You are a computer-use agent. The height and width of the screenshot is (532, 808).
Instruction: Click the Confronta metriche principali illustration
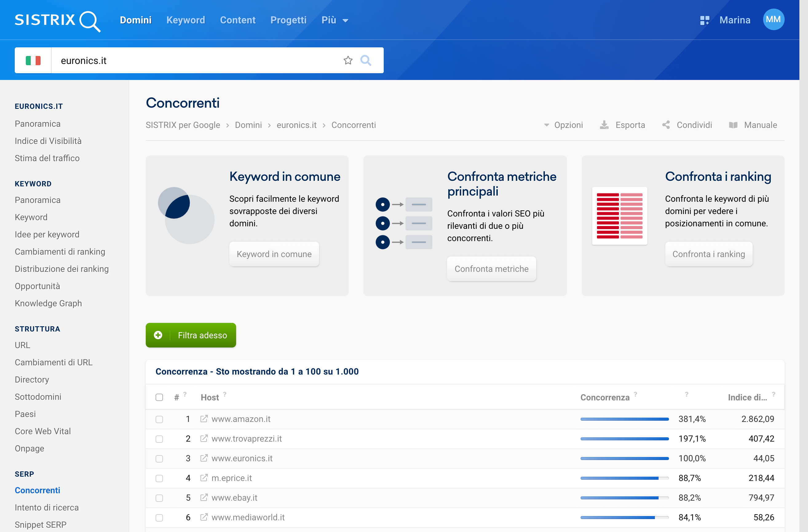pyautogui.click(x=404, y=223)
